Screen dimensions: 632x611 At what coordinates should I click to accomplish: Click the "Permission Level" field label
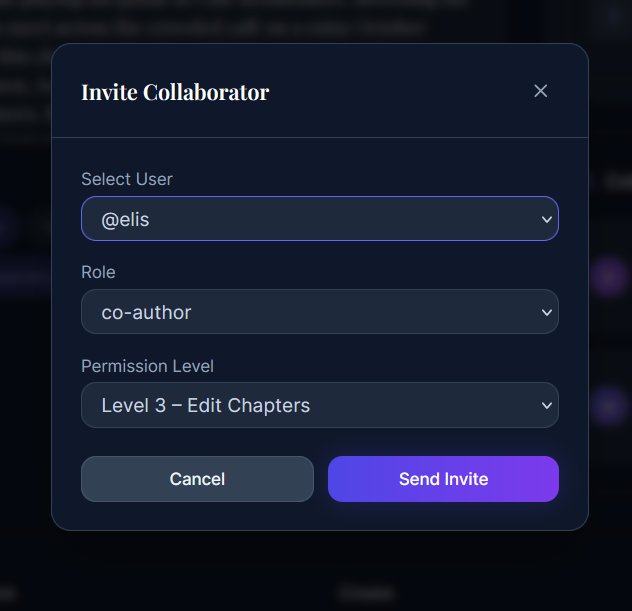(x=148, y=366)
